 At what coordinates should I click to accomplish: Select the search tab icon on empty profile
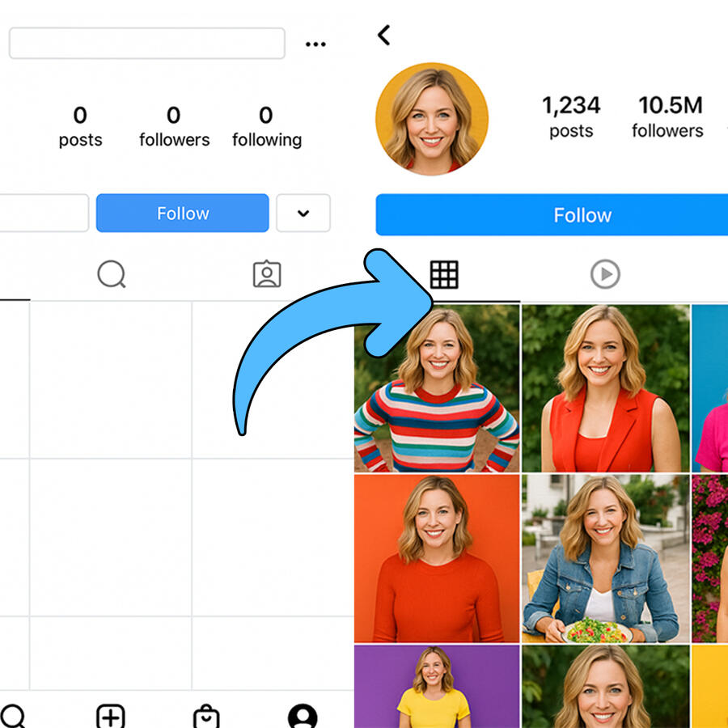pyautogui.click(x=112, y=274)
